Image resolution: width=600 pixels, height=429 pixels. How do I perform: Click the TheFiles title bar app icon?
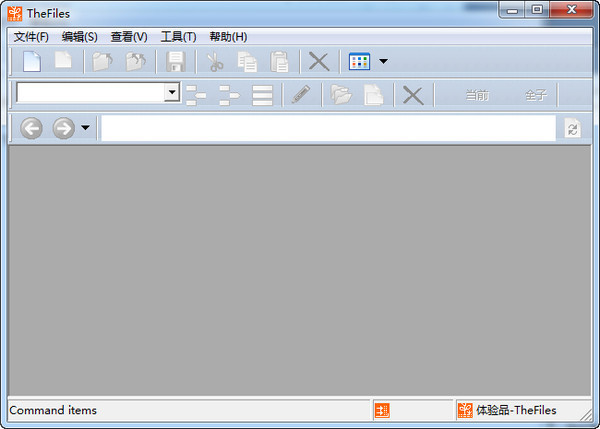coord(15,14)
